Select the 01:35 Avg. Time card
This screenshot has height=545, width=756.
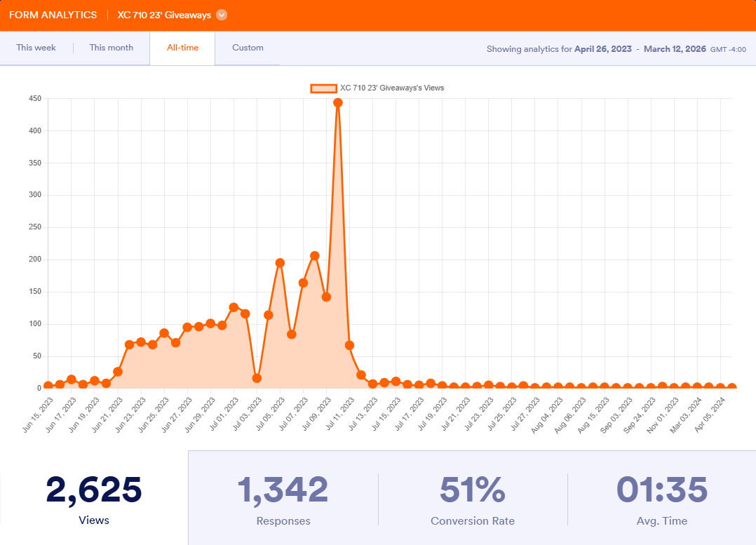pyautogui.click(x=661, y=498)
